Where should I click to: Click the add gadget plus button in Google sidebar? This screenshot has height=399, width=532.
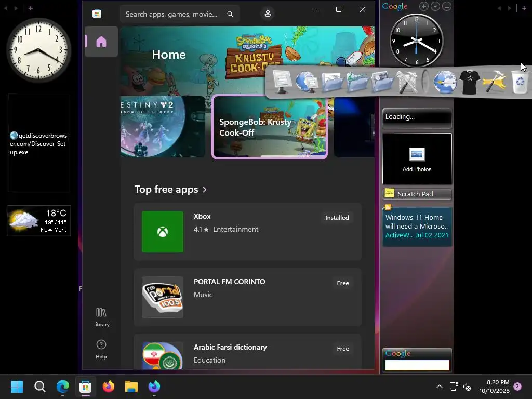pyautogui.click(x=424, y=6)
